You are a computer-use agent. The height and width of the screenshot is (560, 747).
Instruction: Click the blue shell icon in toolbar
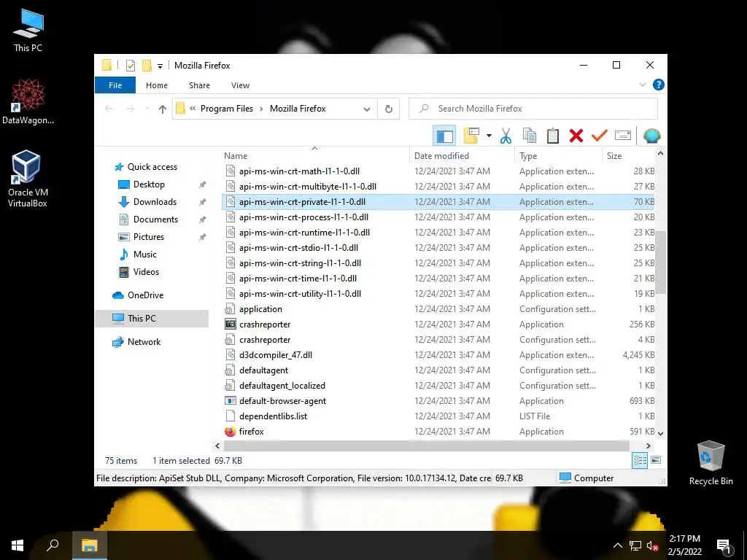pyautogui.click(x=651, y=136)
